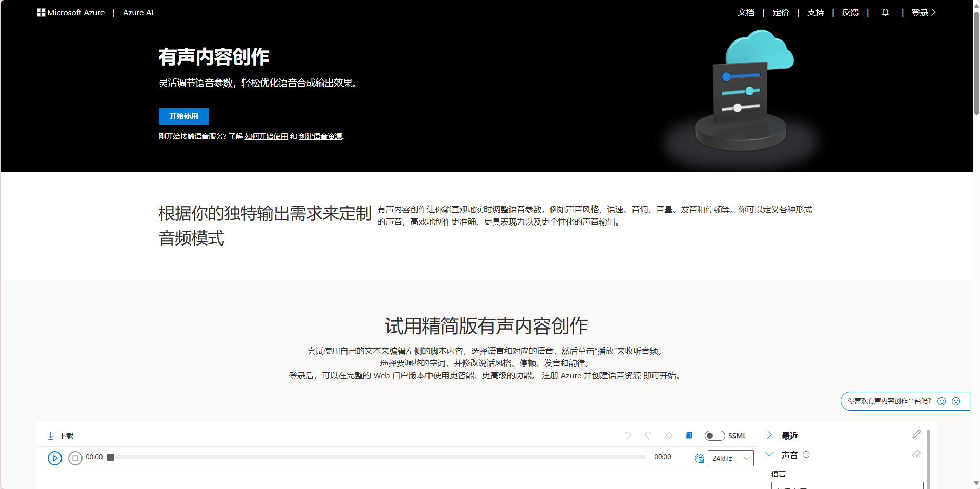
Task: Click the pencil edit icon beside 最近
Action: [x=916, y=434]
